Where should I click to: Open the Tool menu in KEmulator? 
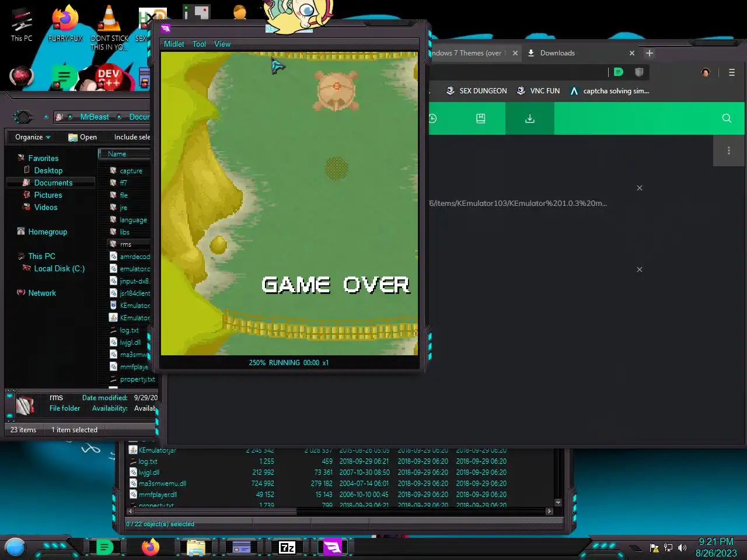(x=199, y=44)
